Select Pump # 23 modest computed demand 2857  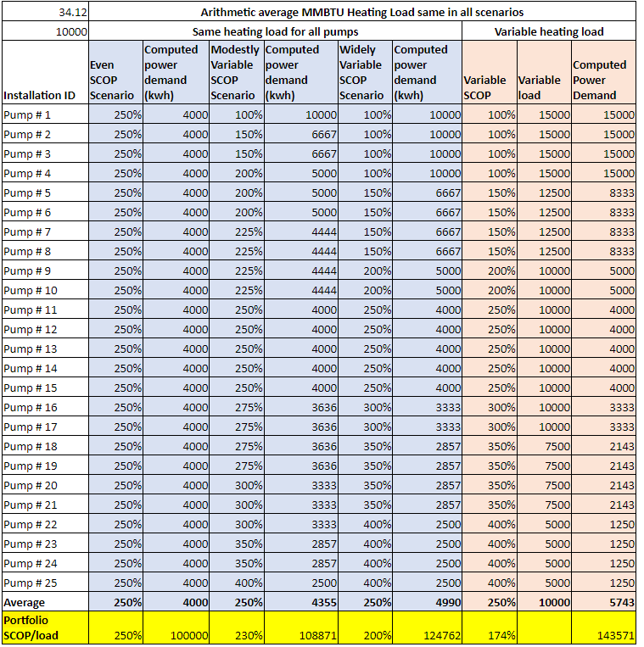[x=301, y=544]
